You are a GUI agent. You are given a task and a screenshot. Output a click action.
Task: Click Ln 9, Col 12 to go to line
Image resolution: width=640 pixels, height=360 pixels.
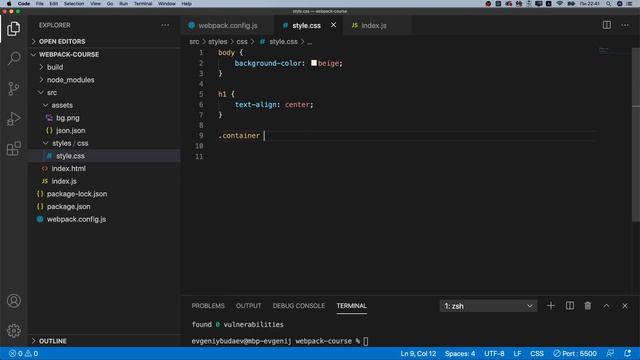(x=418, y=353)
